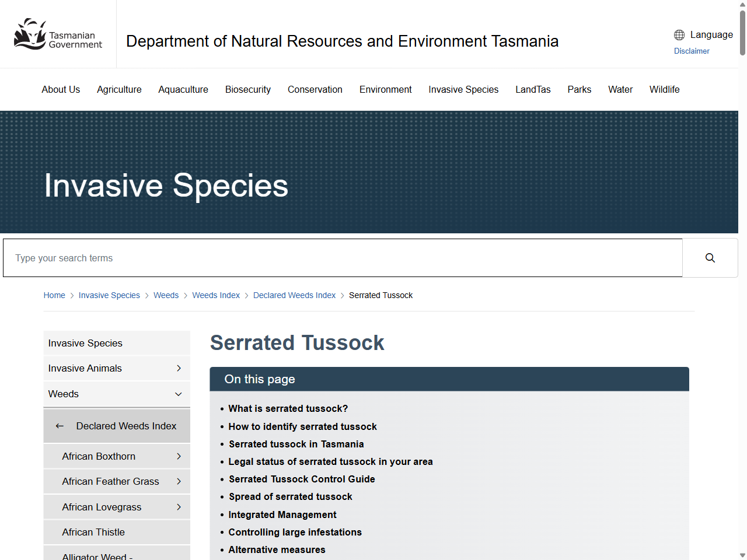The image size is (747, 560).
Task: Expand the African Feather Grass entry
Action: click(x=179, y=481)
